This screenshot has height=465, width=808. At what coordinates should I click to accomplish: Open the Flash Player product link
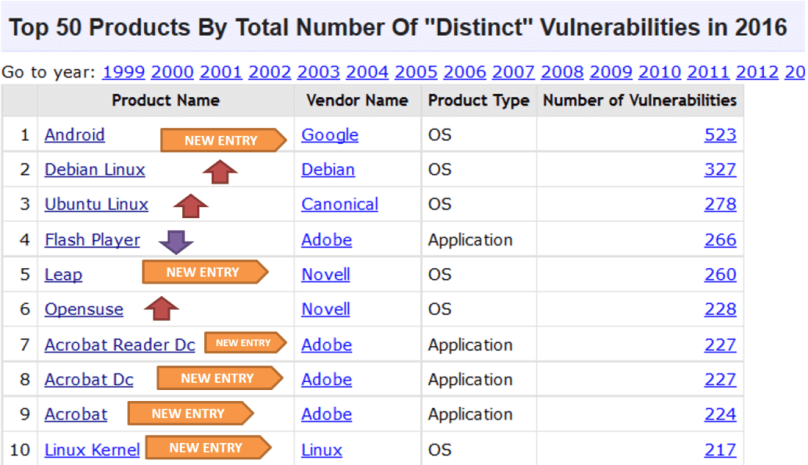tap(92, 240)
